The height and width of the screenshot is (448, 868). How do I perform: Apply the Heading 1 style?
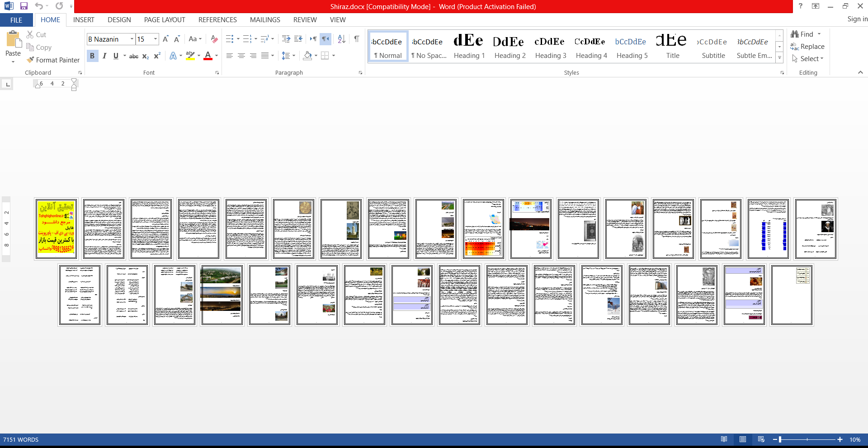(x=469, y=47)
